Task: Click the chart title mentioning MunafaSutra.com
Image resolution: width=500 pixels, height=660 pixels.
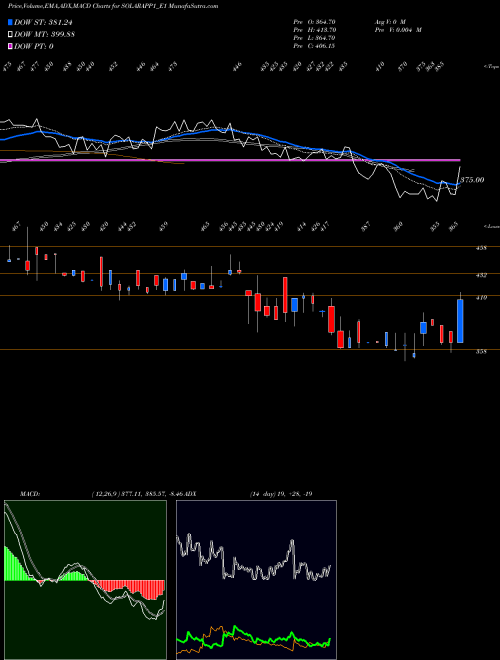Action: click(113, 6)
